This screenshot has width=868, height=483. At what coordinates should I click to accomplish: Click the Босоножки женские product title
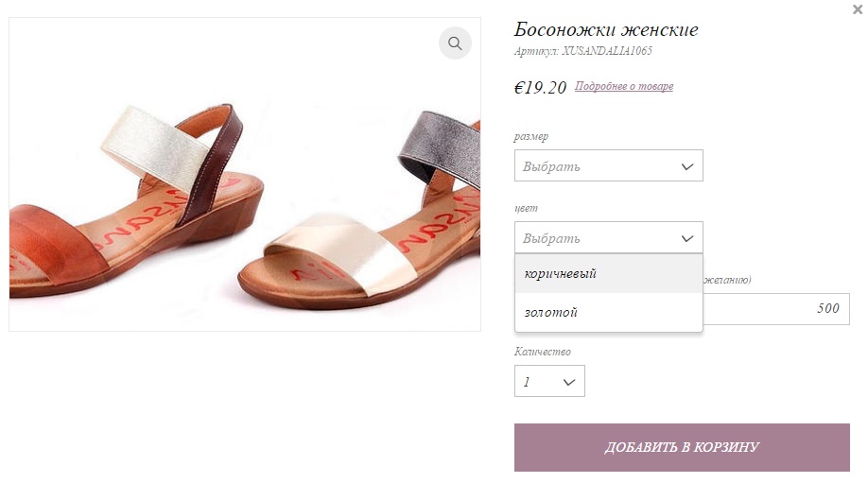(605, 29)
